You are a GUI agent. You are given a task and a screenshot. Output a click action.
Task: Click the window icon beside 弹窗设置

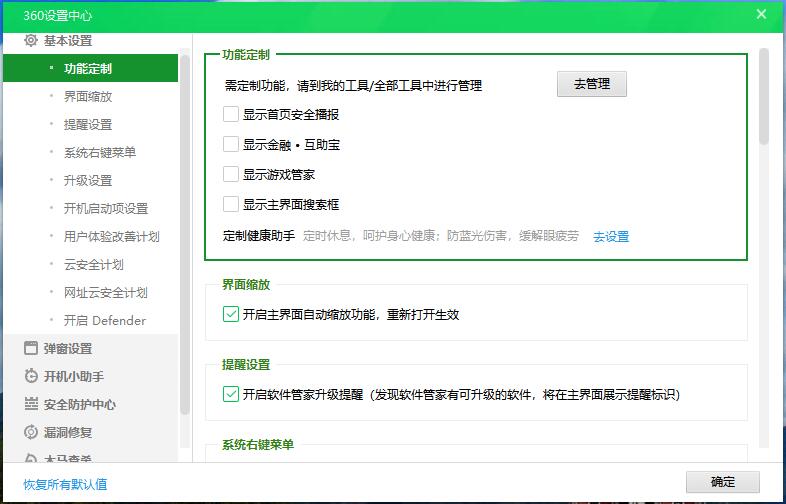[31, 348]
